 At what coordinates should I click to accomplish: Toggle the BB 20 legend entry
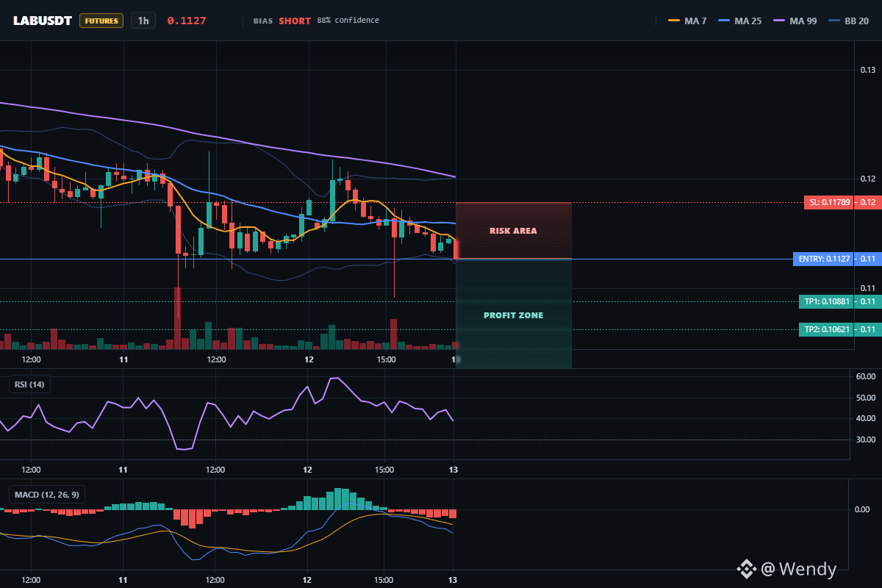pyautogui.click(x=849, y=21)
